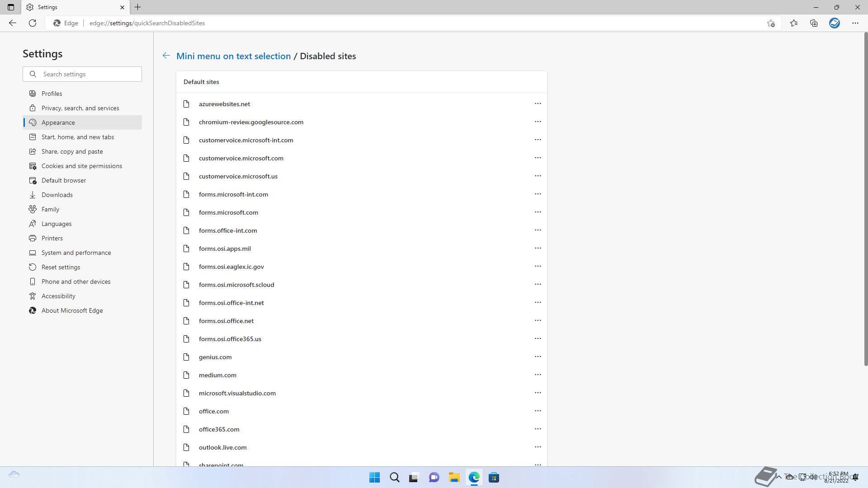Image resolution: width=868 pixels, height=488 pixels.
Task: Open Printers settings
Action: click(82, 238)
